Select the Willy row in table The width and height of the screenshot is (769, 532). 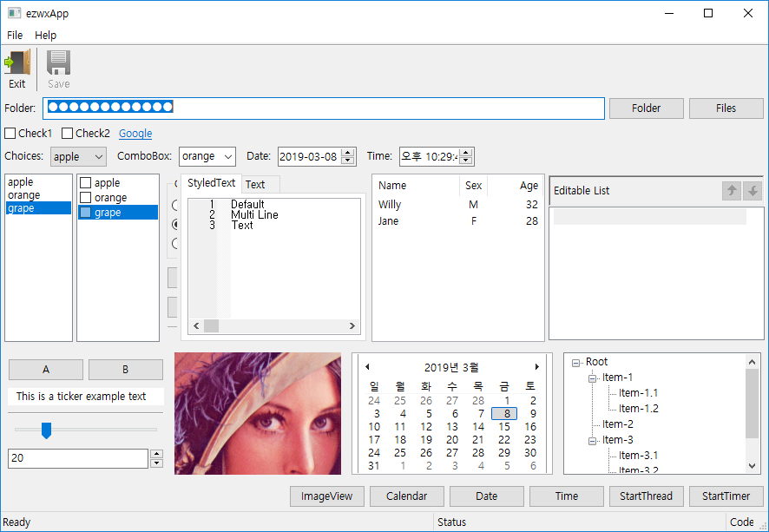tap(457, 205)
